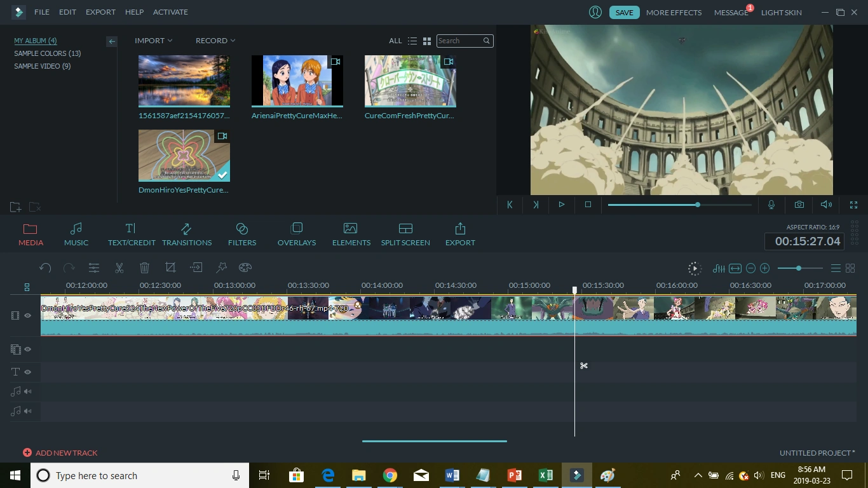Undo the last timeline edit
Image resolution: width=868 pixels, height=488 pixels.
pos(45,268)
